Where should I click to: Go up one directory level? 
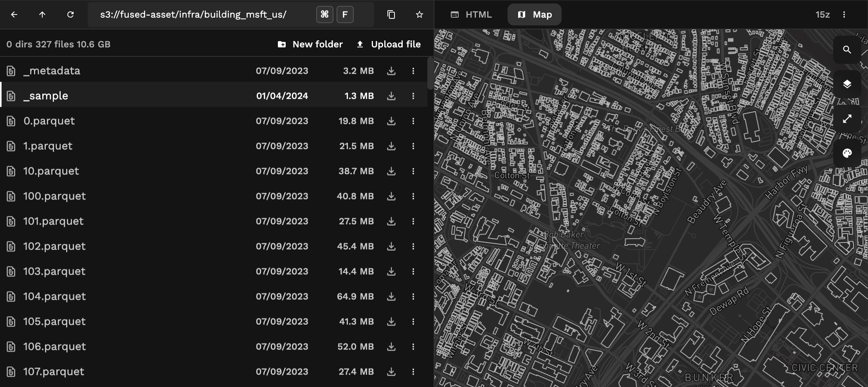(42, 14)
